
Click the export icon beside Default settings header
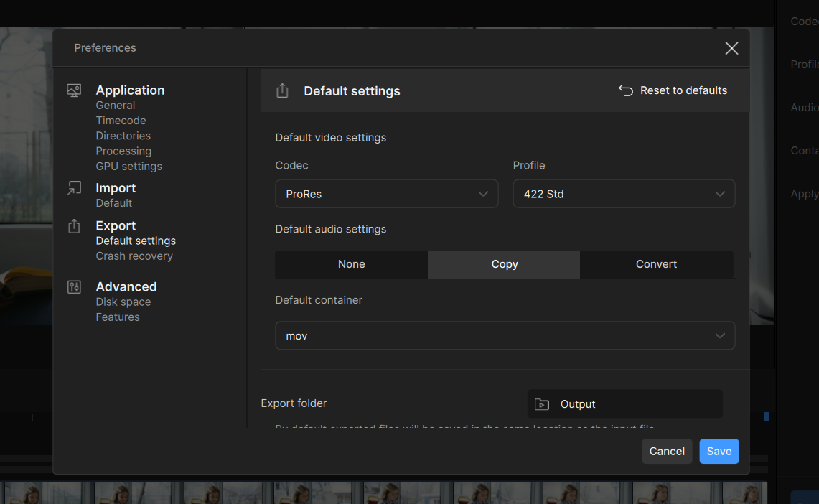tap(282, 90)
